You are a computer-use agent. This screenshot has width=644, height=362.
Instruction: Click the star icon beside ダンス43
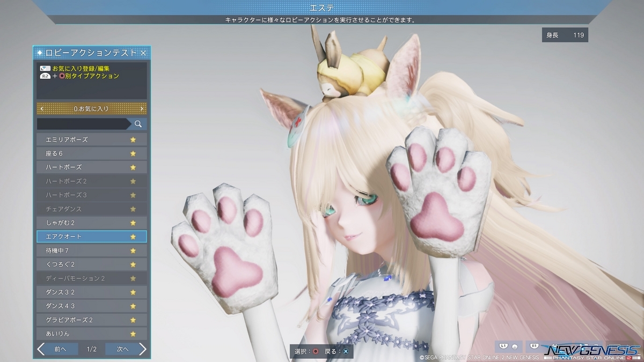pos(133,306)
